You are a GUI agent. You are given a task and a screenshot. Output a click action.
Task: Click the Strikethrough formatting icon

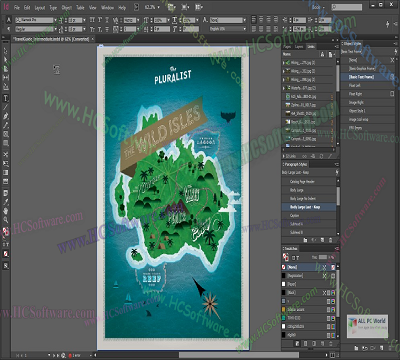pyautogui.click(x=107, y=29)
